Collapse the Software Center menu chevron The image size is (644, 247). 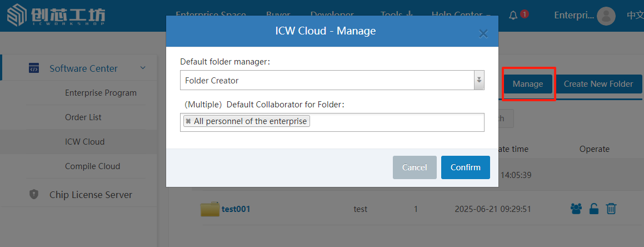143,68
